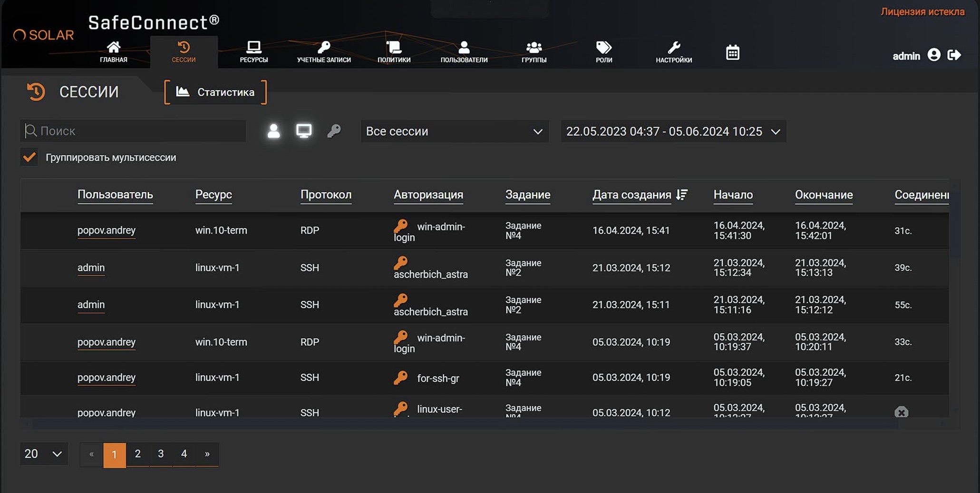Click into the Поиск search field
The height and width of the screenshot is (493, 980).
coord(133,131)
